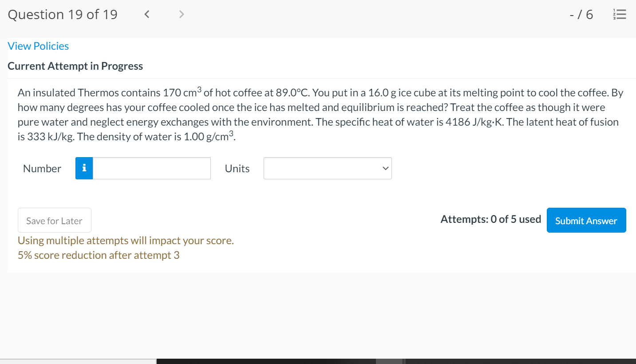The height and width of the screenshot is (364, 636).
Task: Click the "Units" field label
Action: coord(237,169)
